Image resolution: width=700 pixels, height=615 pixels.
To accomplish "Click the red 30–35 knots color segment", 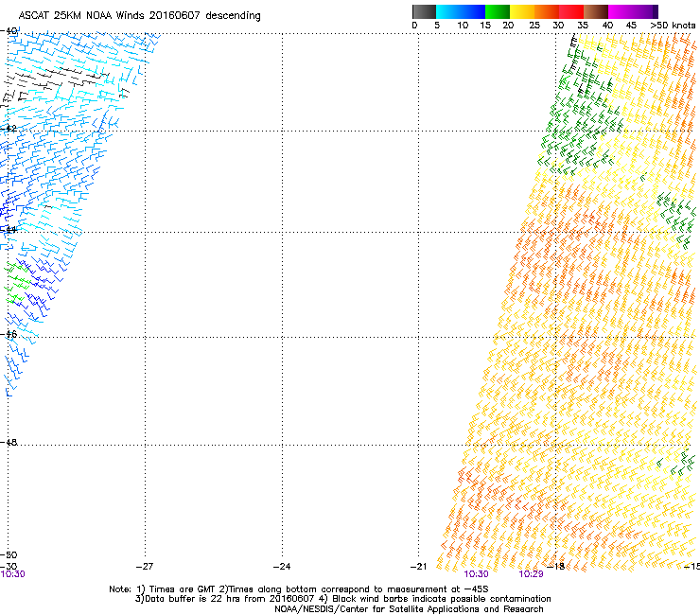I will 571,11.
